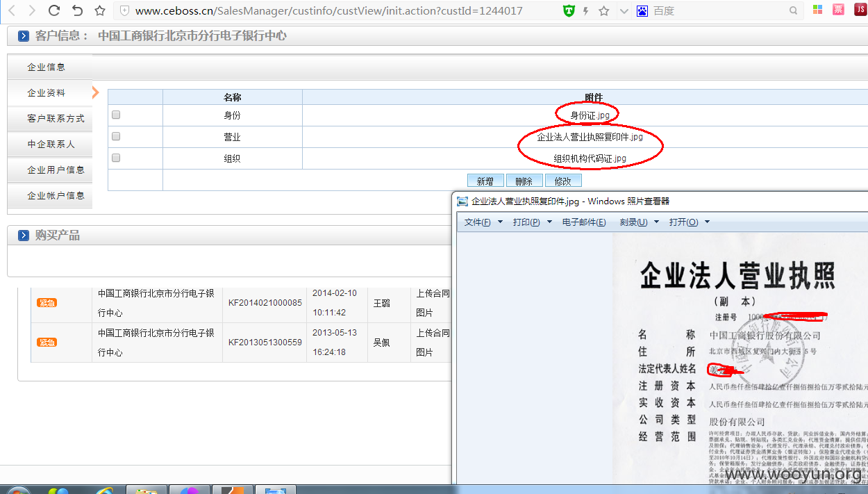Click the favorites star beside the lightning bolt

604,10
